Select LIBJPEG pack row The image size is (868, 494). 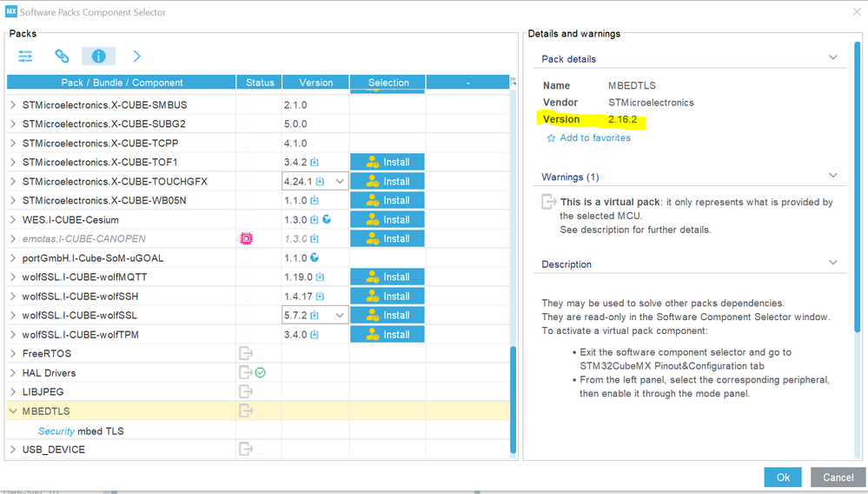(x=258, y=391)
